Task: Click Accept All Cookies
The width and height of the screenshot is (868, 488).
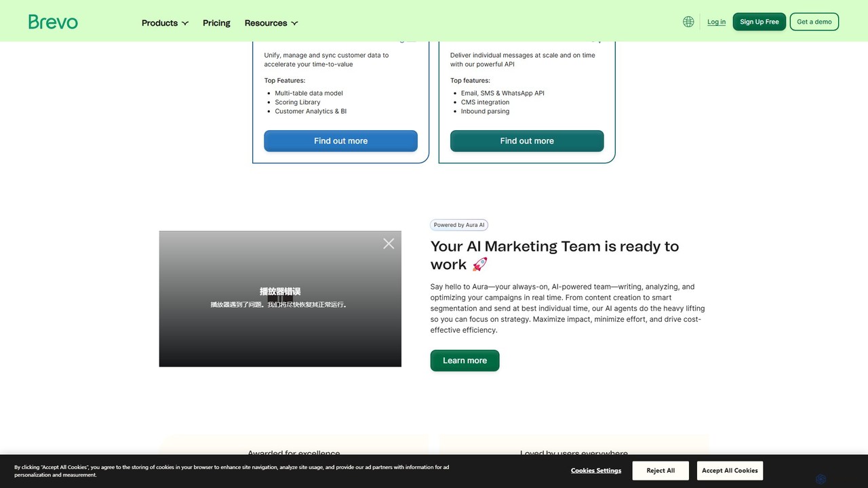Action: click(x=730, y=470)
